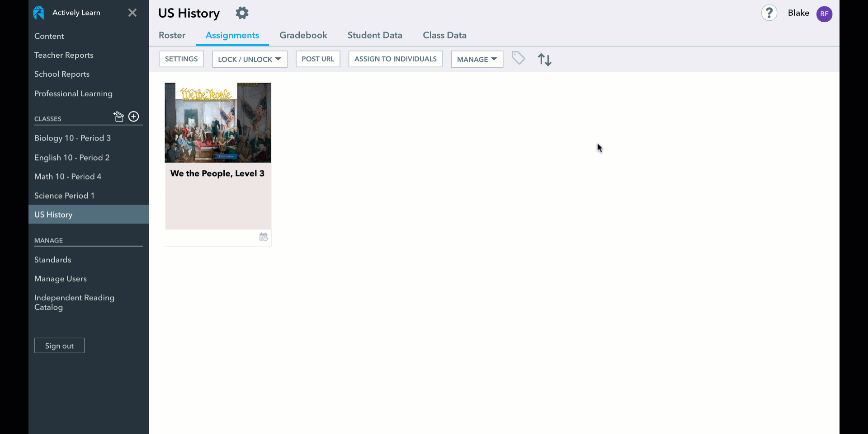This screenshot has width=868, height=434.
Task: Go to the Student Data tab
Action: (375, 35)
